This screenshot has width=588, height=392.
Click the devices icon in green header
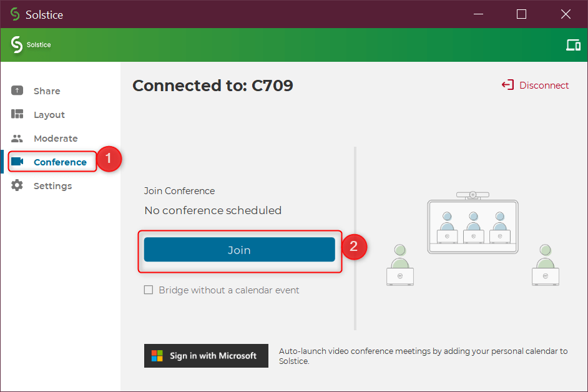click(573, 45)
